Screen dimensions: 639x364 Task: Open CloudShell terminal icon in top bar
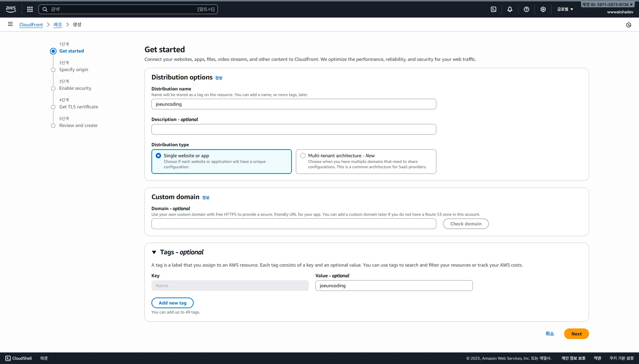494,9
